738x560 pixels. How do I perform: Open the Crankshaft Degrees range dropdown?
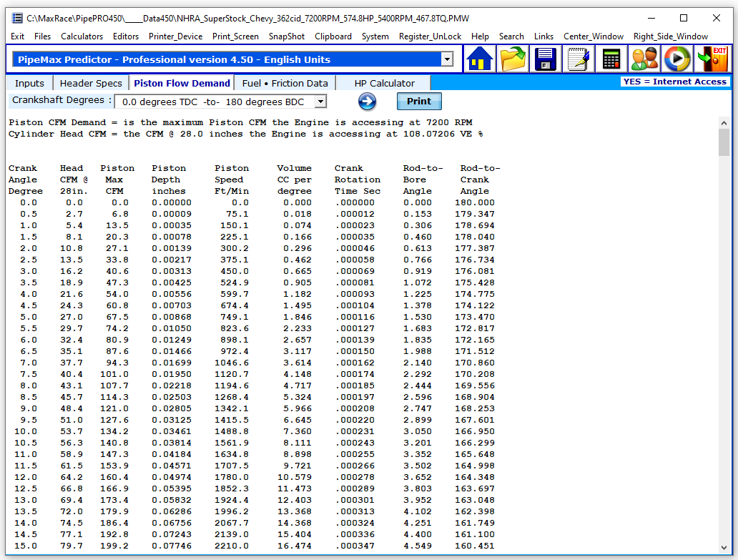click(320, 101)
